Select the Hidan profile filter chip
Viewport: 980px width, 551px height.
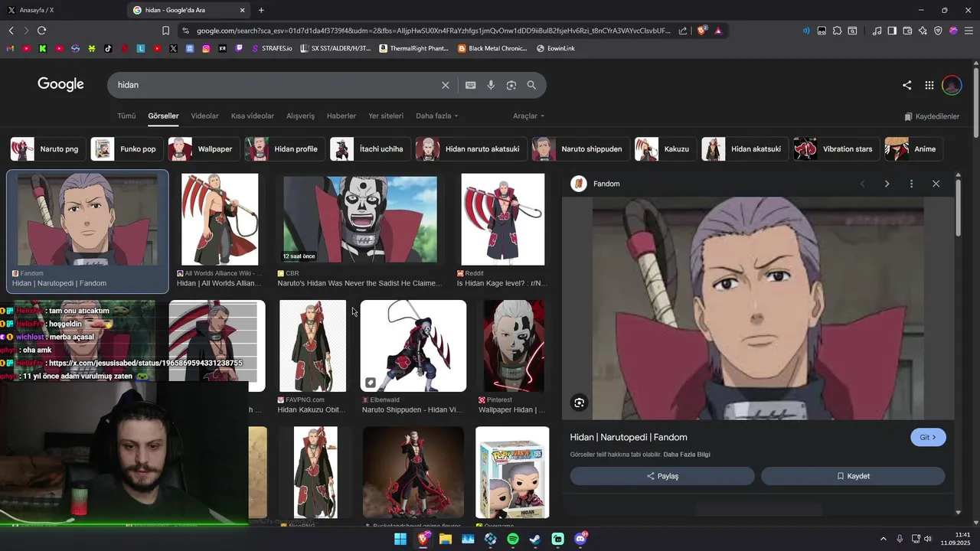pyautogui.click(x=284, y=149)
